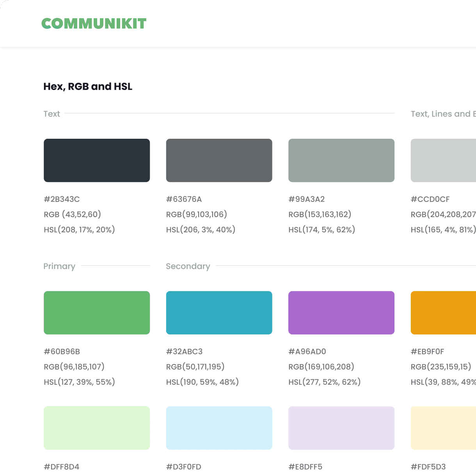Click the hex text #FDF5D3
Screen dimensions: 476x472
[x=428, y=467]
